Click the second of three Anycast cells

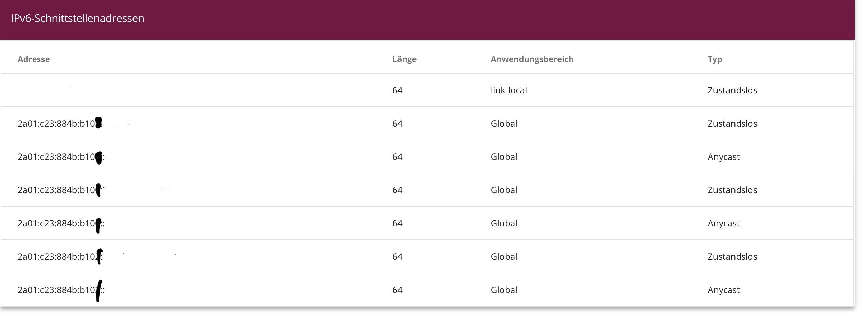point(723,223)
